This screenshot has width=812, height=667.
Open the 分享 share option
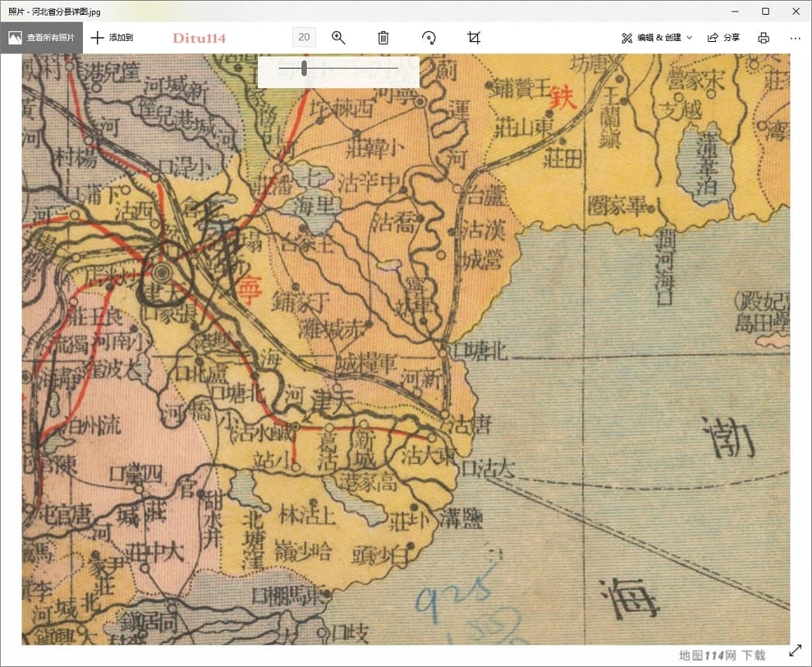point(723,37)
